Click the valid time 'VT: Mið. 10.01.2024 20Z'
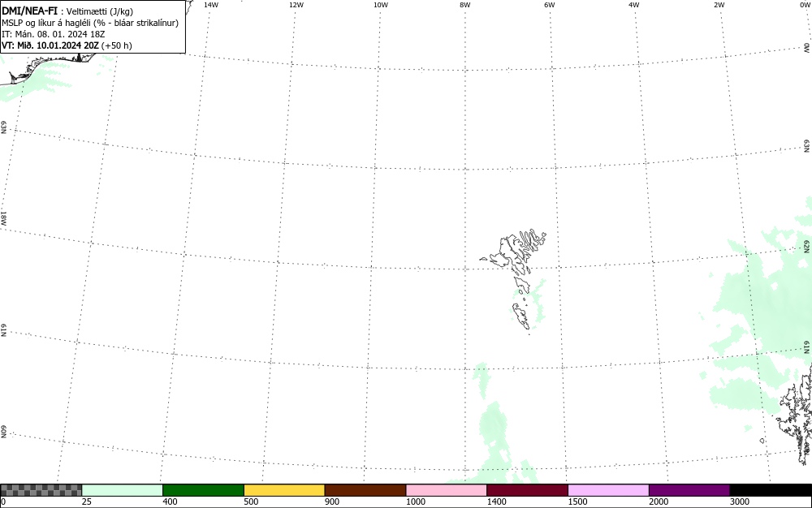The width and height of the screenshot is (812, 508). (x=50, y=45)
